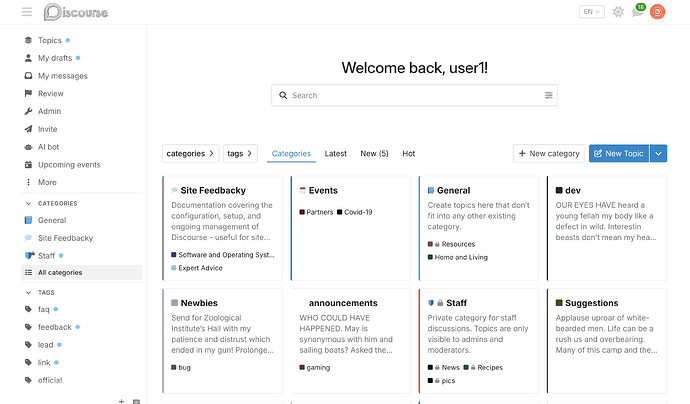Switch to the New (5) tab

374,154
